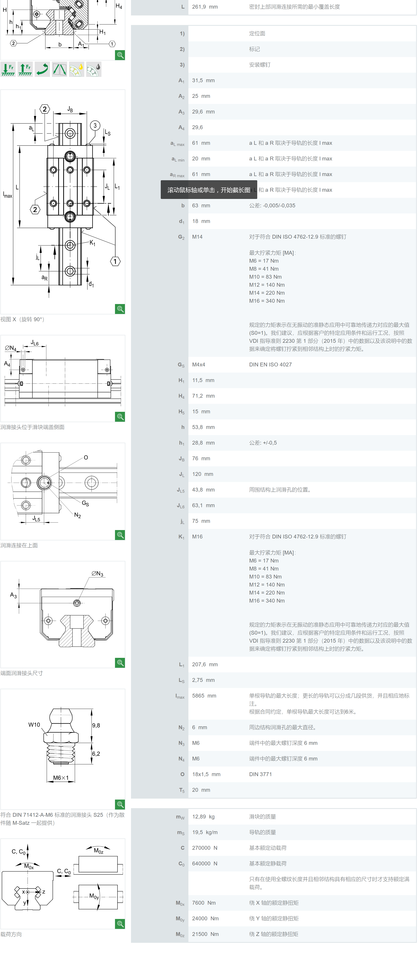Click the O standard DIN 3771
This screenshot has height=980, width=418.
point(260,775)
